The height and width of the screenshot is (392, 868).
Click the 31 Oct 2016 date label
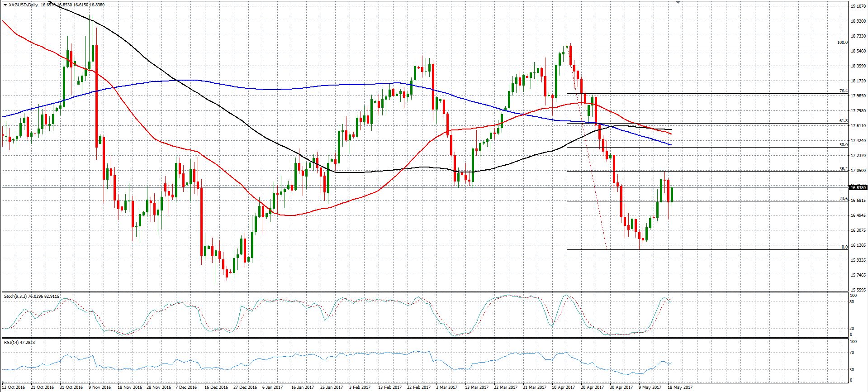pyautogui.click(x=71, y=387)
